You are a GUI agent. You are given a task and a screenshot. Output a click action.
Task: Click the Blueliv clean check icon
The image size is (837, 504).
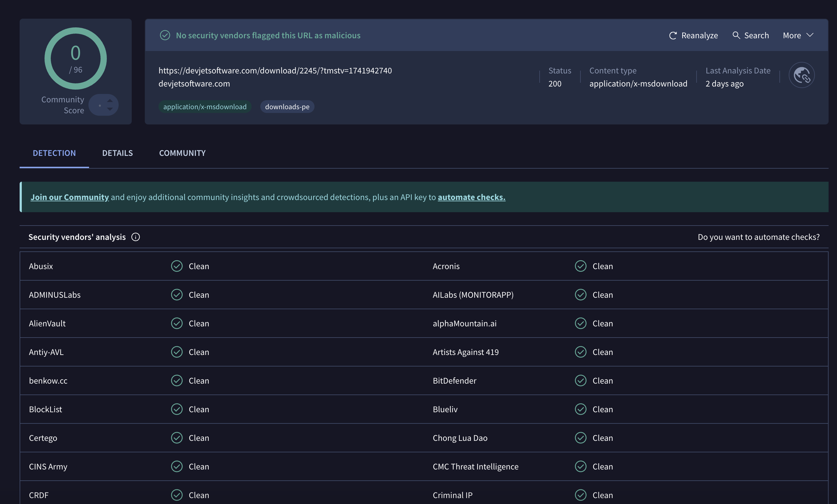580,409
